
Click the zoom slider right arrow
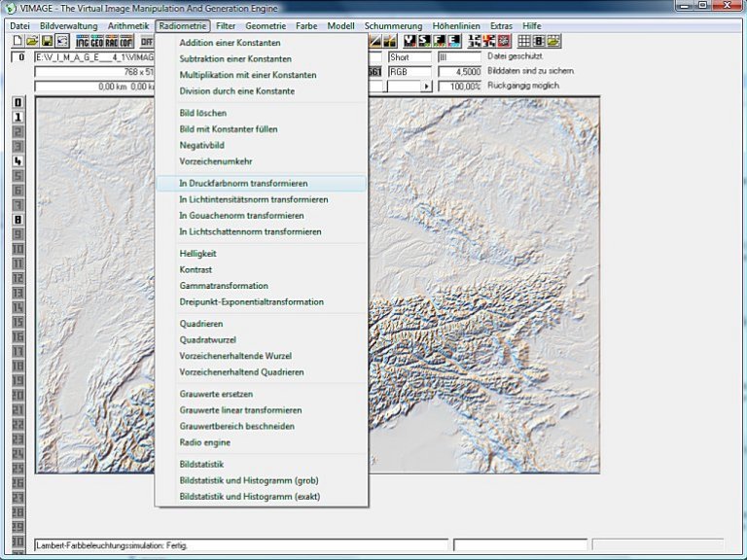[426, 87]
